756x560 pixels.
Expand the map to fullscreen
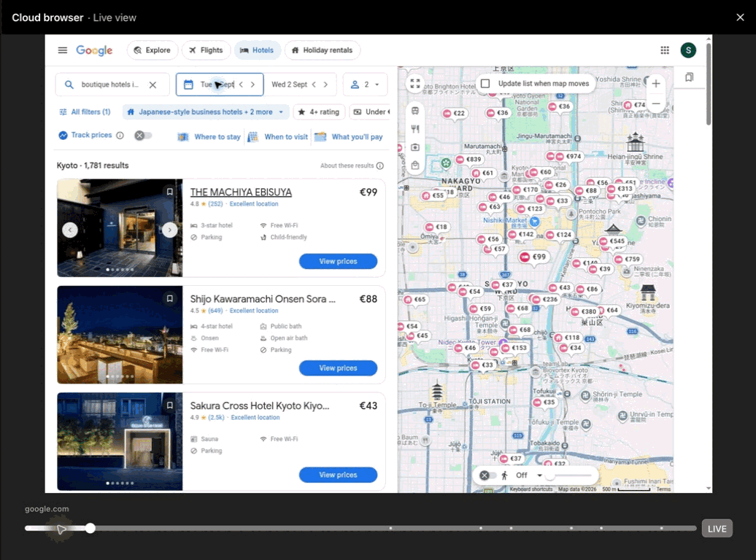415,83
